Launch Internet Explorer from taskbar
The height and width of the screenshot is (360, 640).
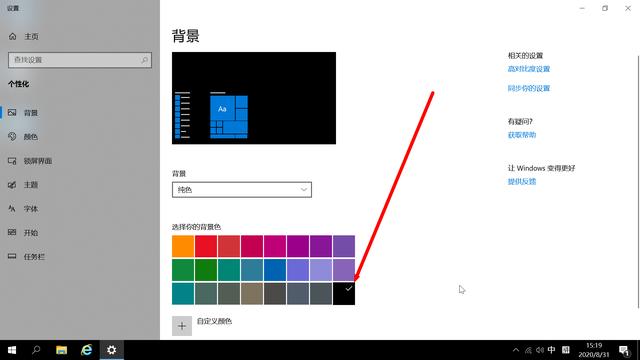87,350
